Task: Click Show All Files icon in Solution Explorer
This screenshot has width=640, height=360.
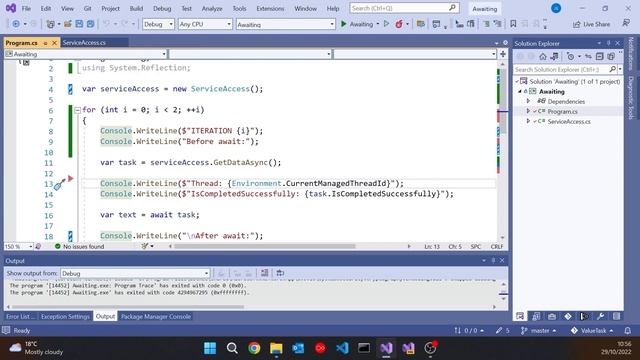Action: tap(611, 56)
